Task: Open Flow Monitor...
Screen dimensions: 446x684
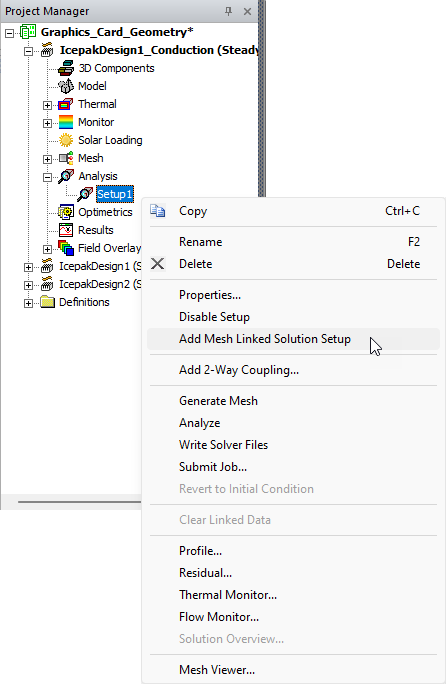Action: [293, 617]
